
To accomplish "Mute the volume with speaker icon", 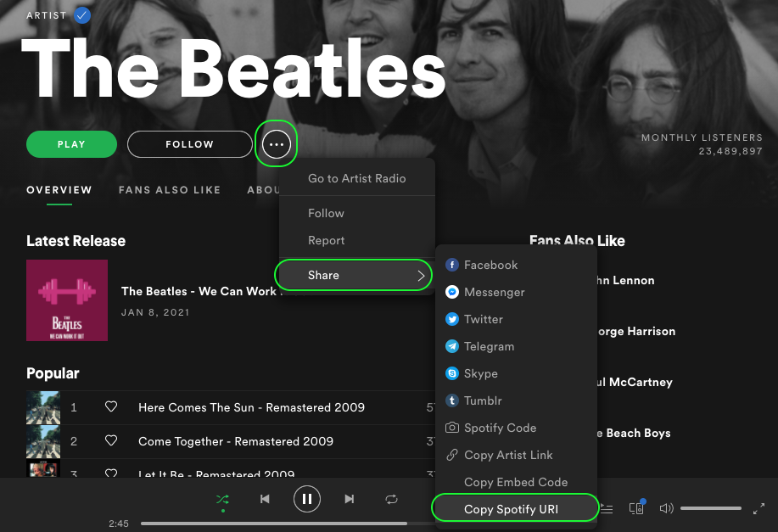I will click(666, 508).
